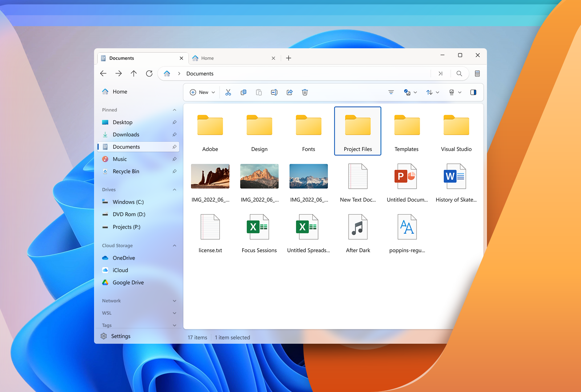Click the Share icon in toolbar
The width and height of the screenshot is (581, 392).
pyautogui.click(x=289, y=93)
